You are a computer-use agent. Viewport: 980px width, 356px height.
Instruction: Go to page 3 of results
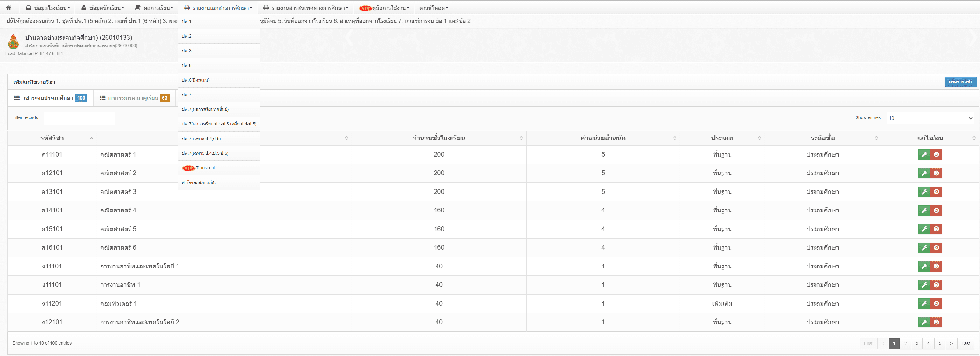click(x=917, y=344)
